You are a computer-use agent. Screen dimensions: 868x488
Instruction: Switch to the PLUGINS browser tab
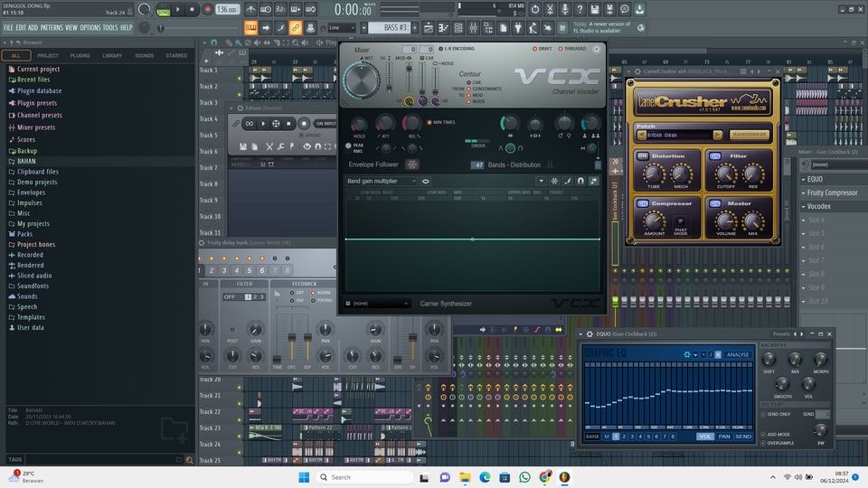(80, 55)
